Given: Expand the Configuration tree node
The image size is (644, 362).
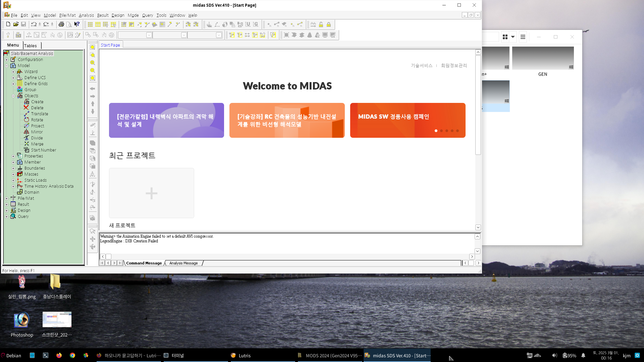Looking at the screenshot, I should (6, 60).
